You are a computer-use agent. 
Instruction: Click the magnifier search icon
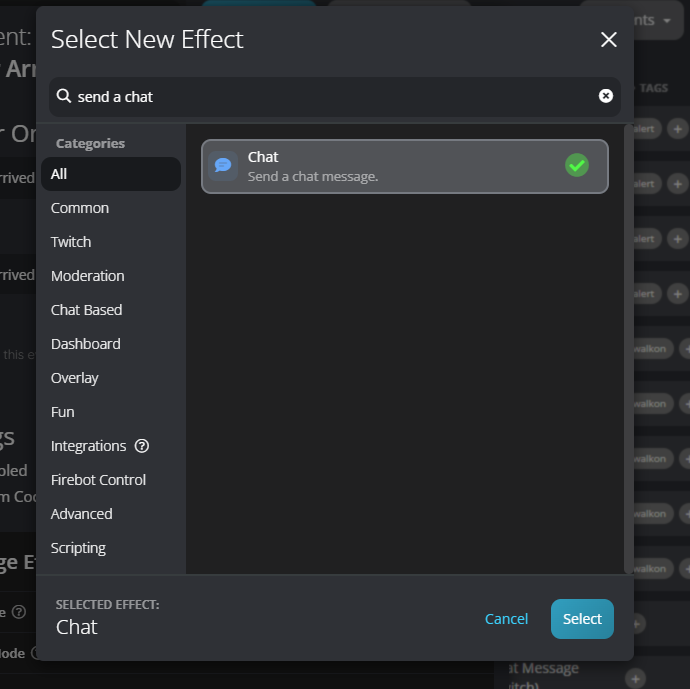click(64, 96)
